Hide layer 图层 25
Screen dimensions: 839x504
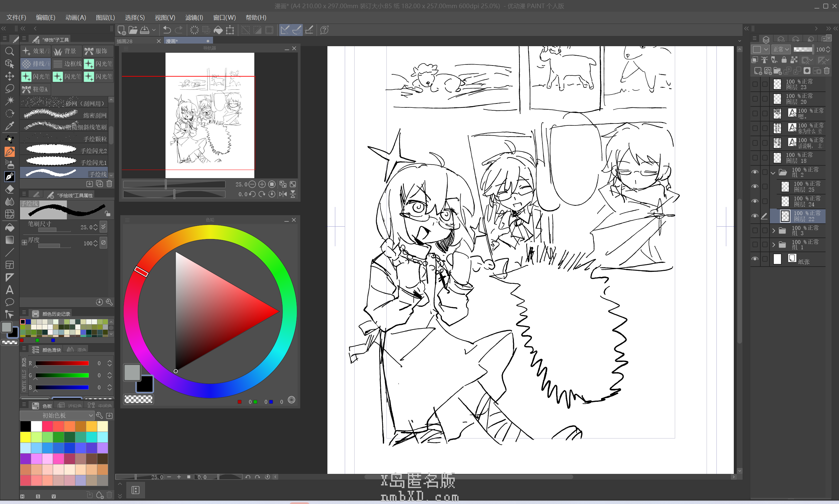tap(754, 186)
